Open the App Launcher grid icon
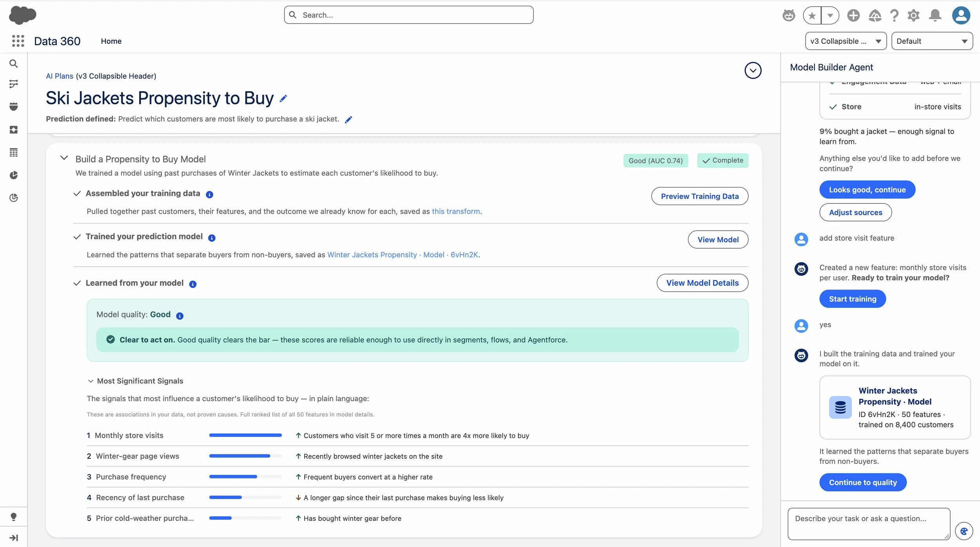Image resolution: width=980 pixels, height=547 pixels. (18, 41)
